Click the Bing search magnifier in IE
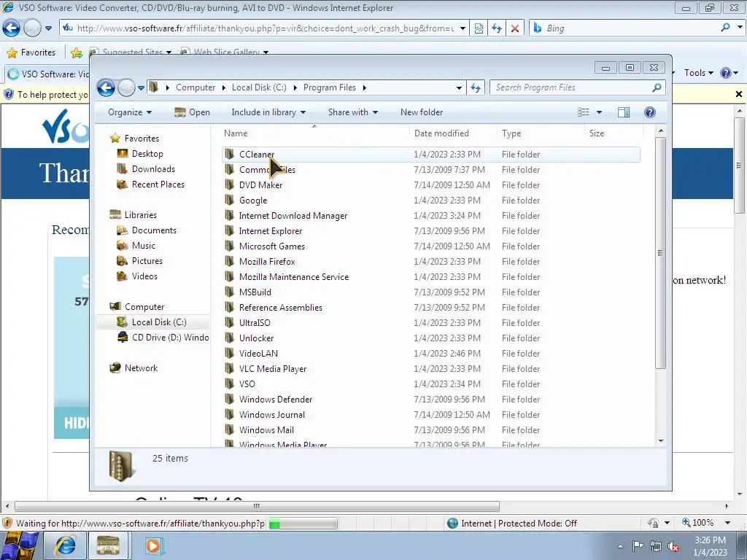 (725, 28)
